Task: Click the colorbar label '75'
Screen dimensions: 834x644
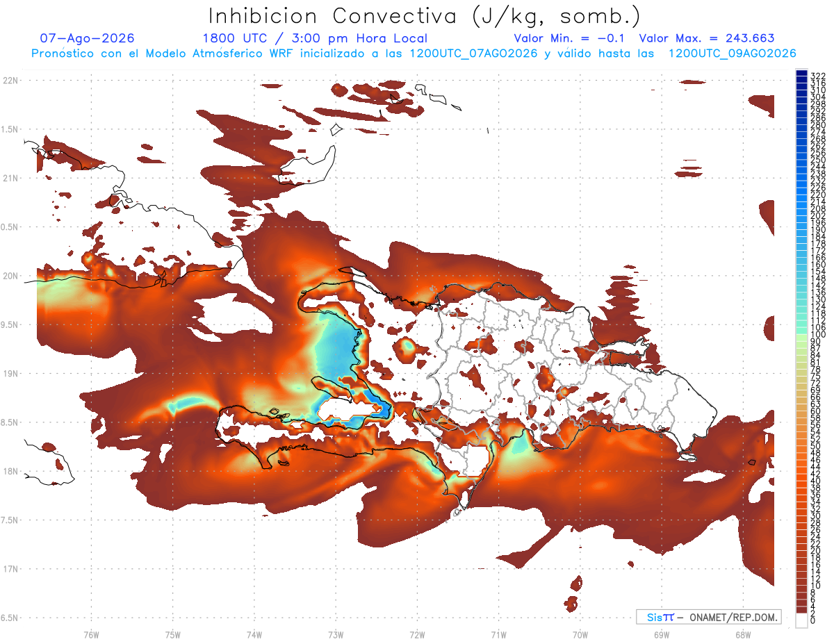Action: tap(816, 376)
